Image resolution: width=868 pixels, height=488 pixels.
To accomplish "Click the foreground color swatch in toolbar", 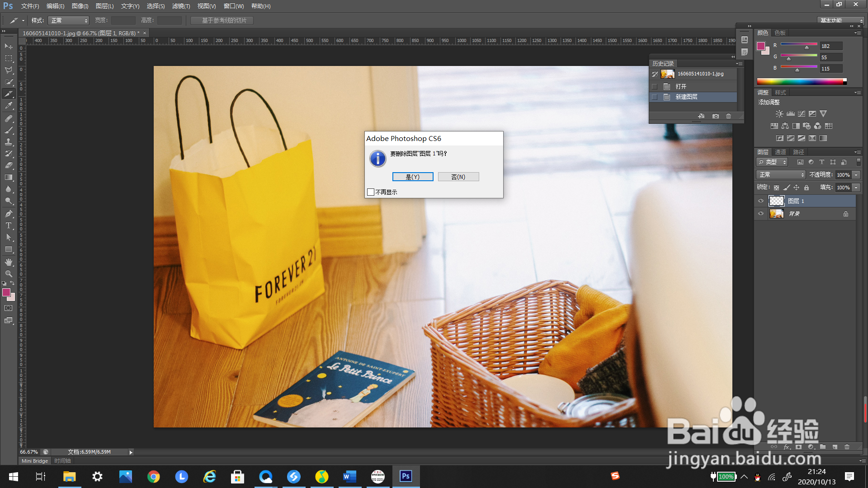I will (6, 292).
